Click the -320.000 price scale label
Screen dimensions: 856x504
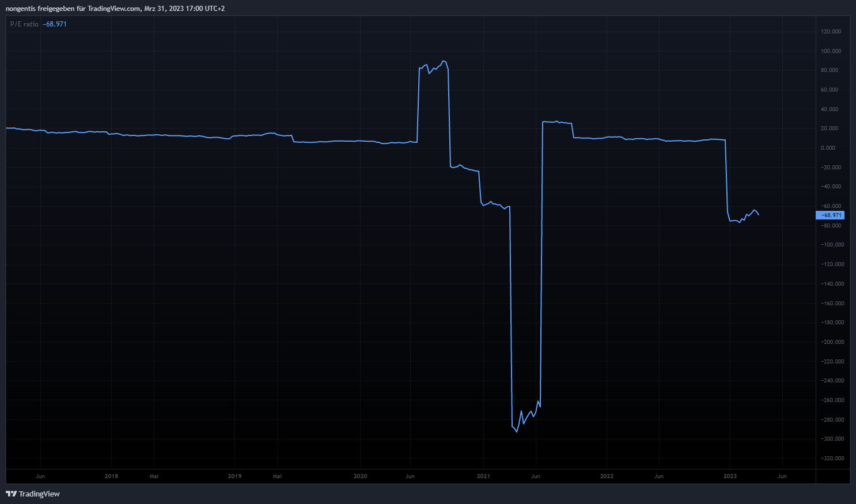pyautogui.click(x=830, y=458)
